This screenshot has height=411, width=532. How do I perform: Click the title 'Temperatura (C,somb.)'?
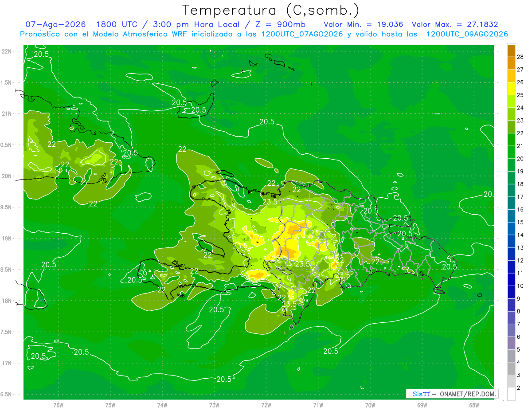pos(271,10)
